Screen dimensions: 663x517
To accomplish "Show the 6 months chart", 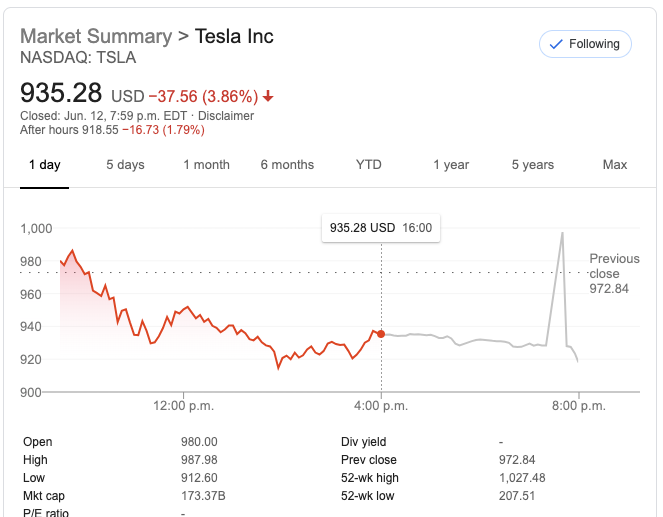I will point(287,165).
